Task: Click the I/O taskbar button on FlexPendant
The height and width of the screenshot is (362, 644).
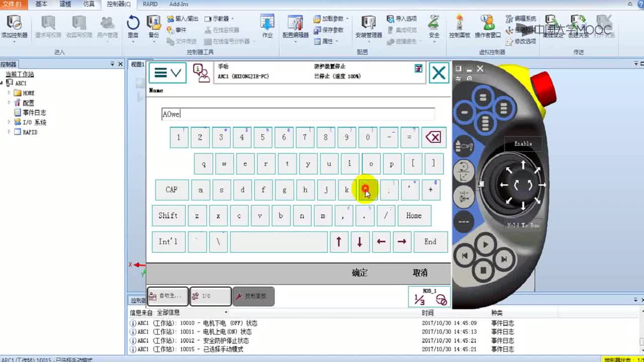Action: (x=210, y=296)
